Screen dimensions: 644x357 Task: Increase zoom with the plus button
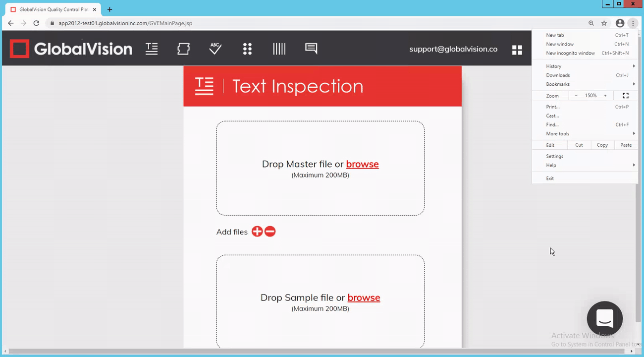605,96
